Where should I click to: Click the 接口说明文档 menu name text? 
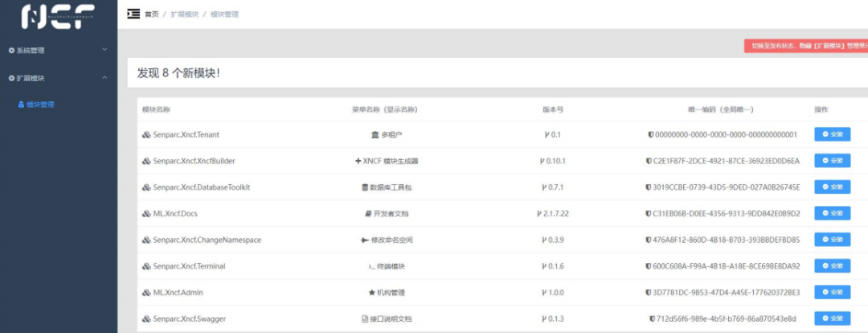[x=391, y=319]
